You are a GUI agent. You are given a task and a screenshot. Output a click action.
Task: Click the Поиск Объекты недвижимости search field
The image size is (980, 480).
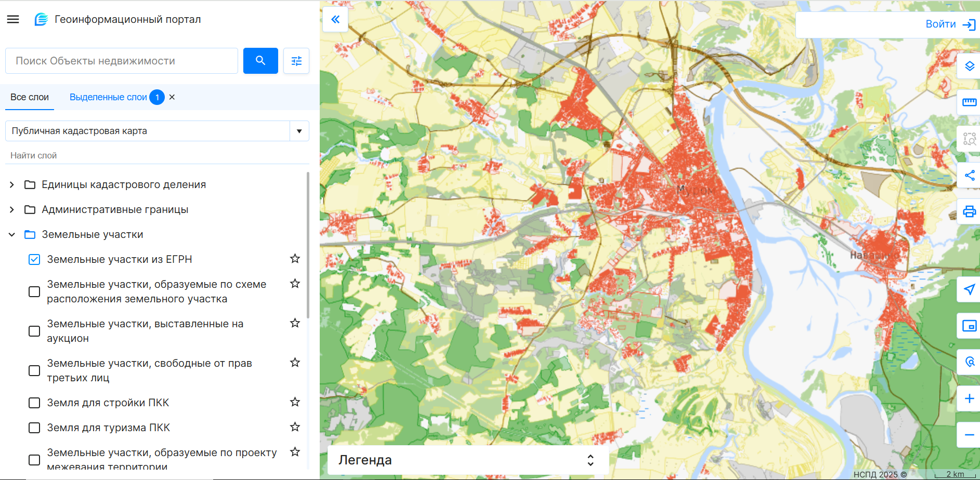tap(122, 61)
